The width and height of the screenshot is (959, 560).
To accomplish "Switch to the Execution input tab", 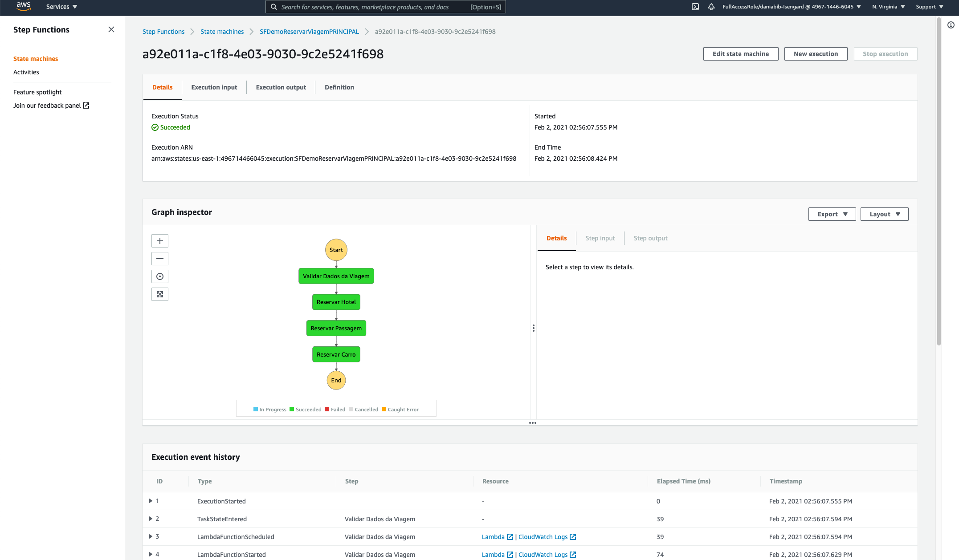I will (x=214, y=87).
